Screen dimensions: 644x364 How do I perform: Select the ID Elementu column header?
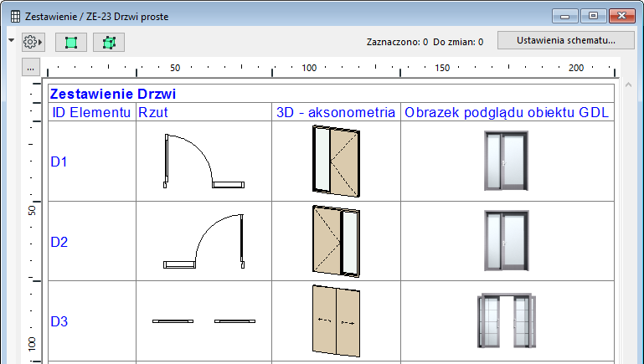coord(92,112)
